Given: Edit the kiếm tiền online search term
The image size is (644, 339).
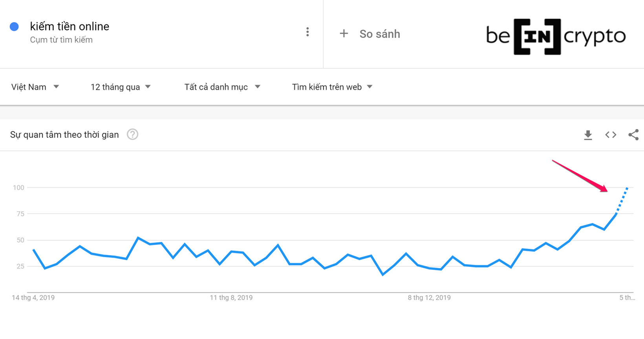Looking at the screenshot, I should click(x=70, y=26).
